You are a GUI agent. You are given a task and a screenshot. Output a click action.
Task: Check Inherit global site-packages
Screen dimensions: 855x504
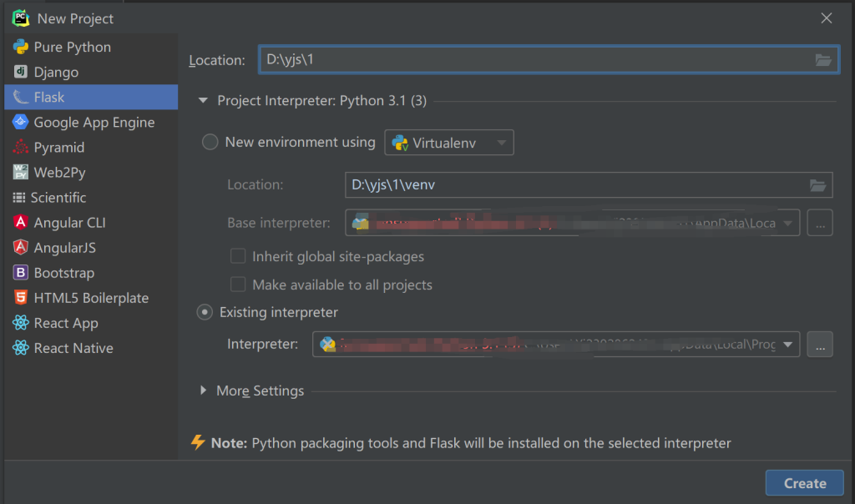pyautogui.click(x=238, y=256)
